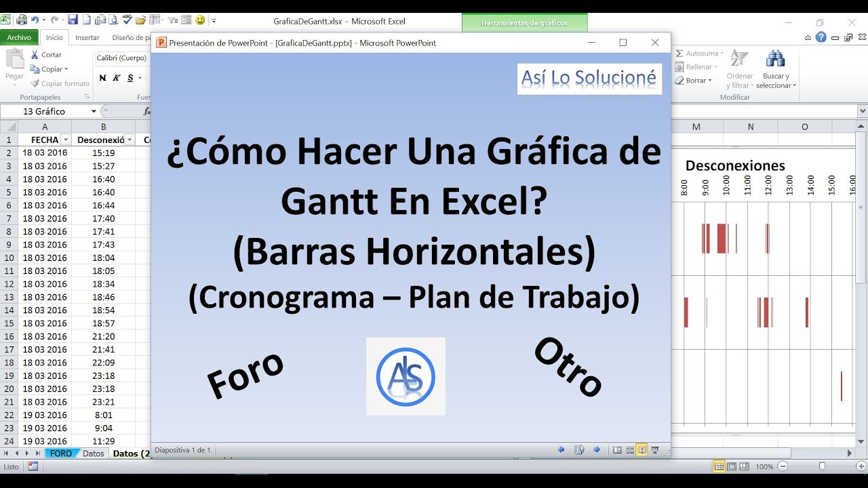This screenshot has width=868, height=488.
Task: Switch PowerPoint to Normal view icon
Action: (617, 449)
